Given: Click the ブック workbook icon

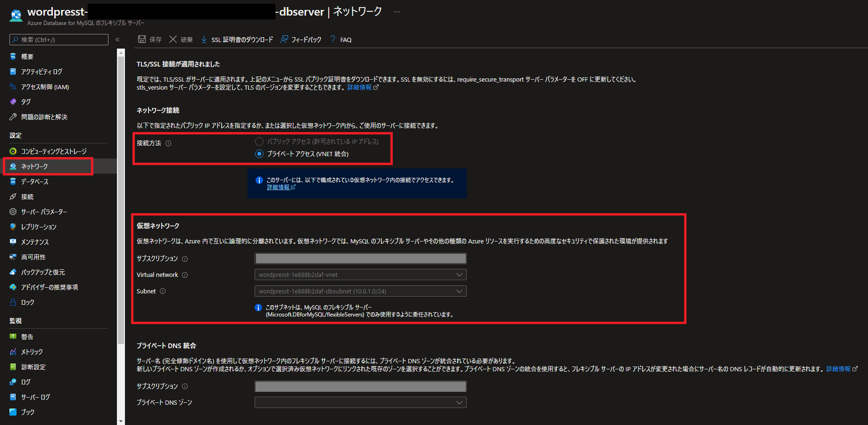Looking at the screenshot, I should (x=13, y=412).
